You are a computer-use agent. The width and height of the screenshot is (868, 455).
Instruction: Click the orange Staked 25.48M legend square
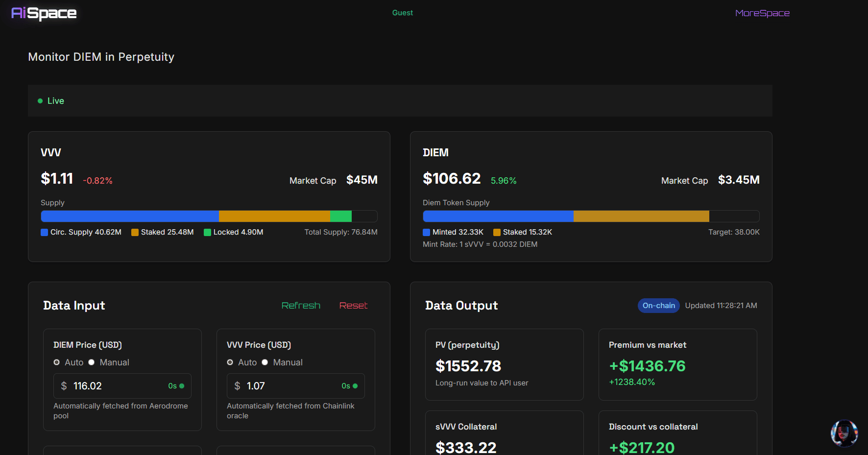(x=135, y=232)
